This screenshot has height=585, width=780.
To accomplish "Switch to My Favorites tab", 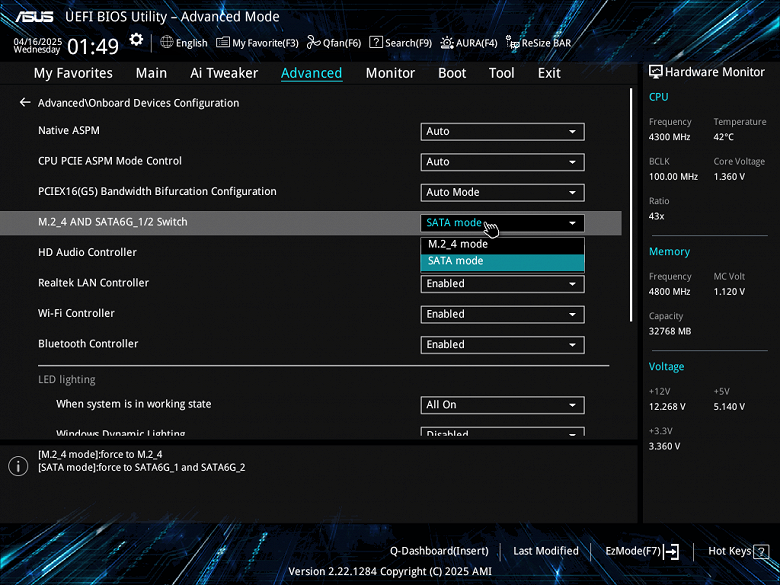I will 73,73.
